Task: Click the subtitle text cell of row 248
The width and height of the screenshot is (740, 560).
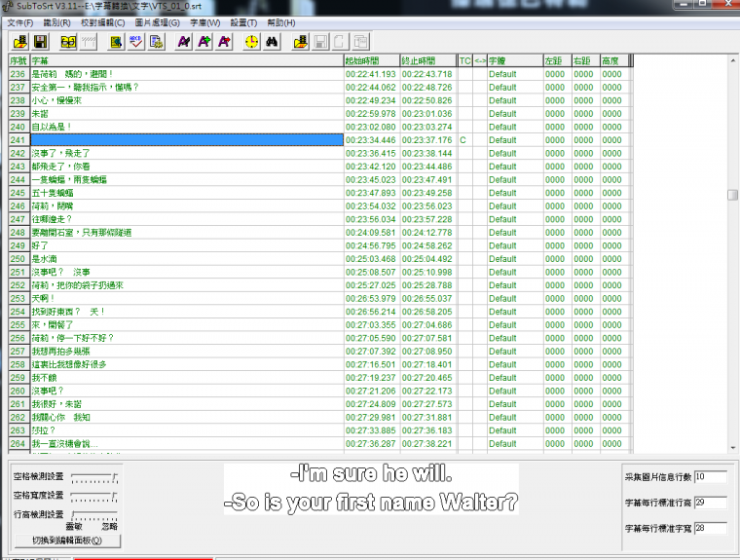Action: point(187,233)
